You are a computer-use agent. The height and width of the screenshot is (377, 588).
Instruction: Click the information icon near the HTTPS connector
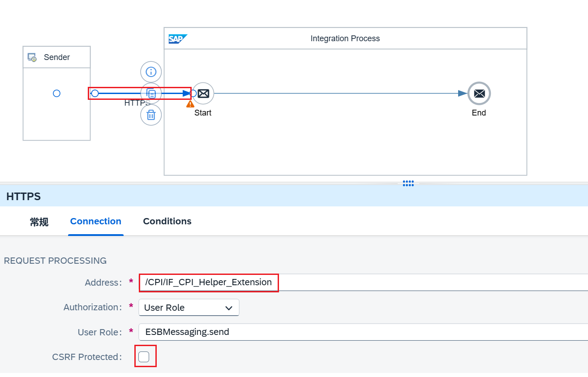pyautogui.click(x=151, y=72)
